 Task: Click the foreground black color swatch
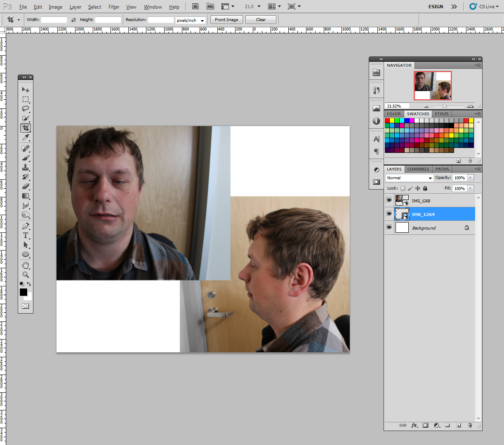[24, 292]
